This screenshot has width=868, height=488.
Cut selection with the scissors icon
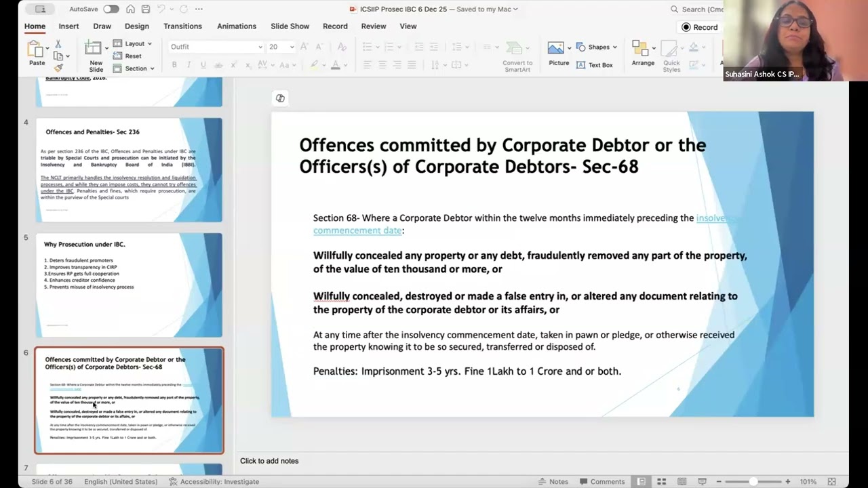[58, 44]
